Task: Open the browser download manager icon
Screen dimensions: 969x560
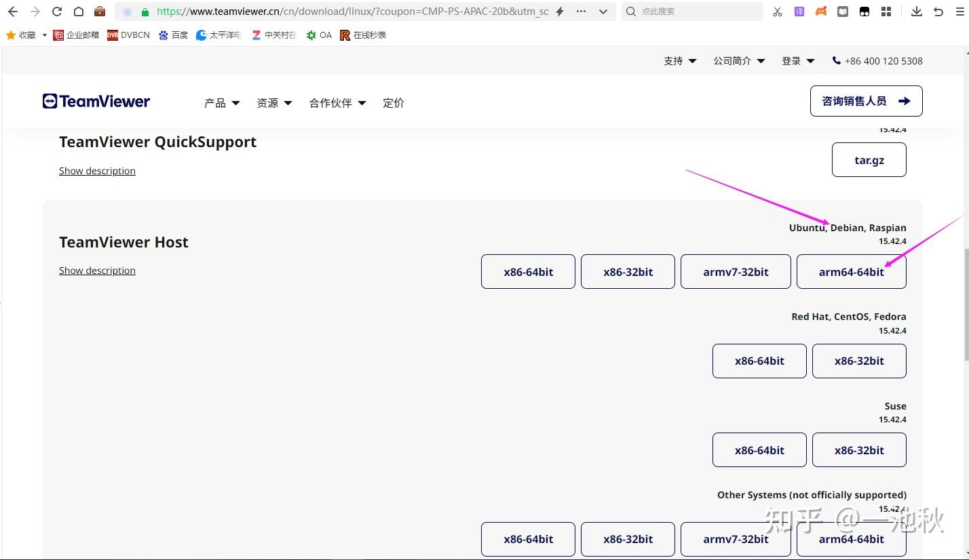Action: [916, 12]
